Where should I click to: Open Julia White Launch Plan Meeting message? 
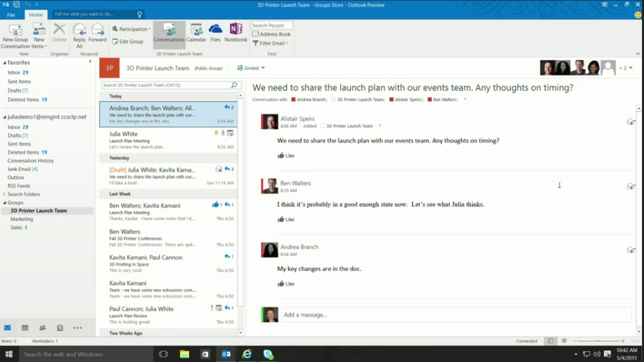coord(168,140)
